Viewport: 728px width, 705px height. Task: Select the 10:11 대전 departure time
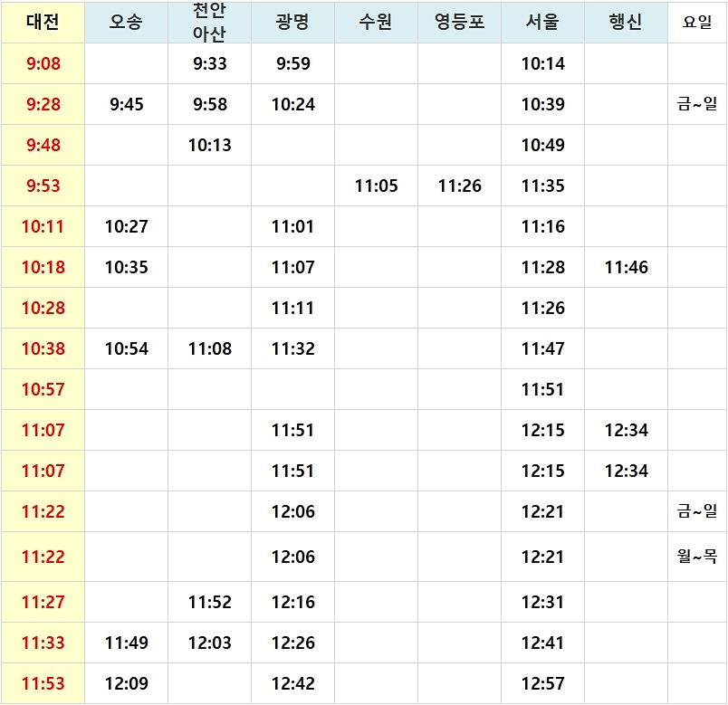(43, 226)
